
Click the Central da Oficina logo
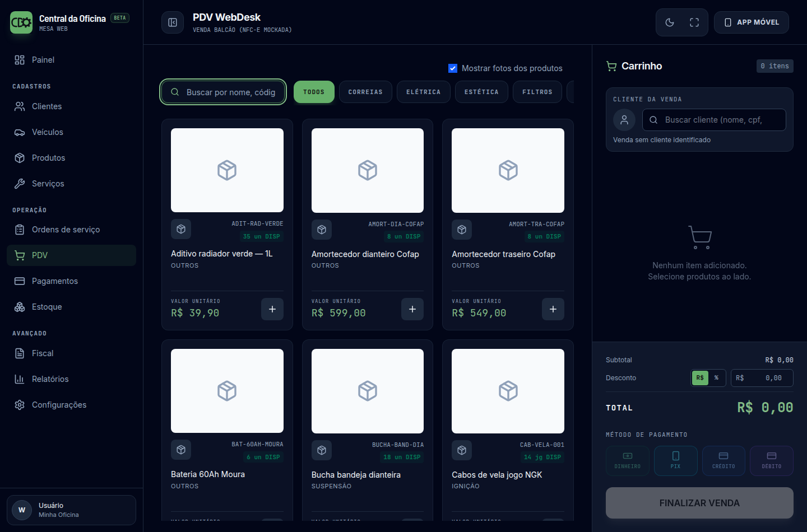pyautogui.click(x=21, y=22)
